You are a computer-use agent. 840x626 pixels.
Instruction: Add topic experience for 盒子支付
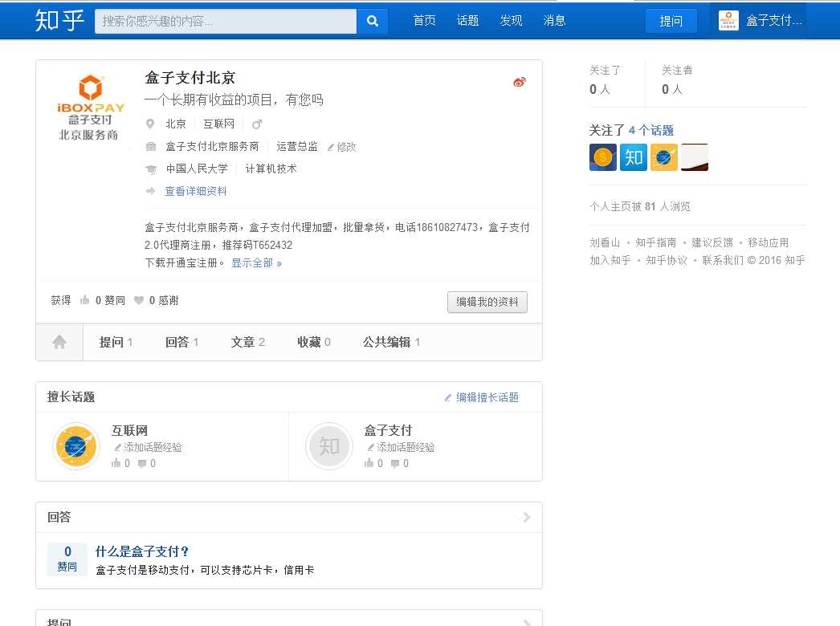401,447
